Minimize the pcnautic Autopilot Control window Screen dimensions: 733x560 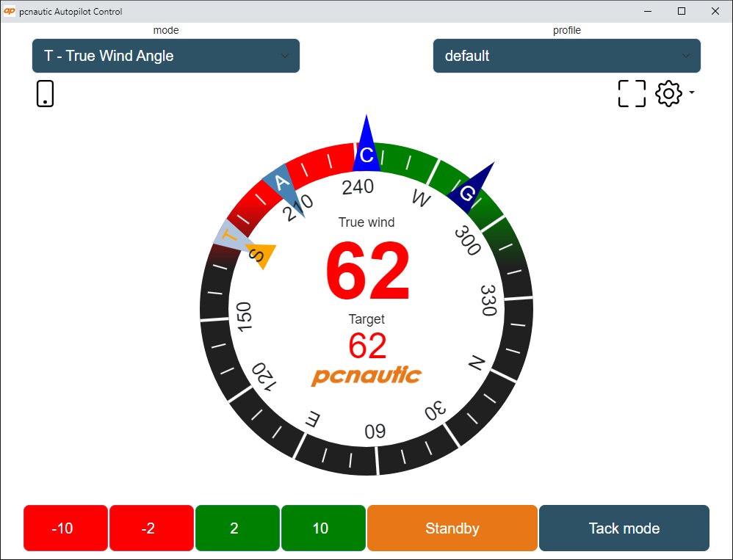point(648,11)
